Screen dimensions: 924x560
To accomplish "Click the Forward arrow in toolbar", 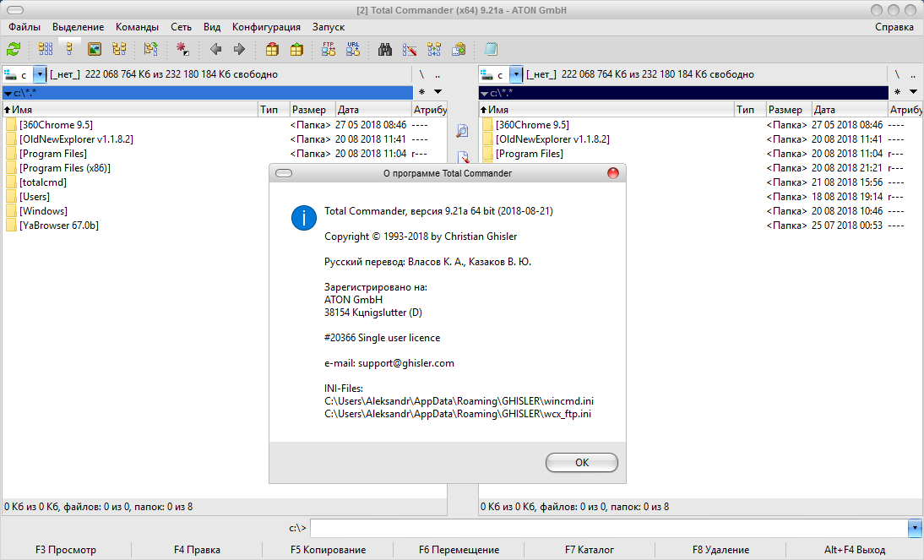I will coord(239,49).
